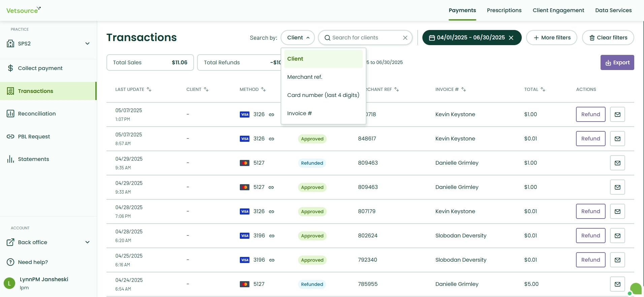This screenshot has height=297, width=644.
Task: Sort by Last Update column
Action: (x=133, y=90)
